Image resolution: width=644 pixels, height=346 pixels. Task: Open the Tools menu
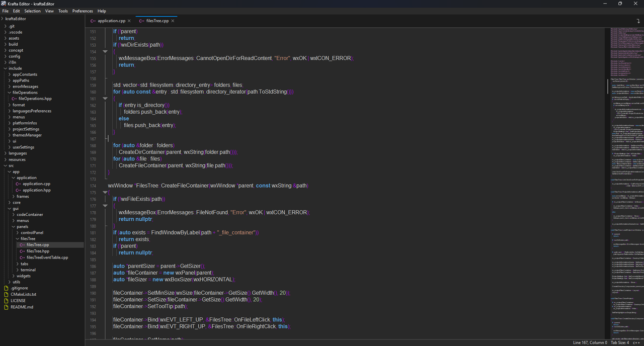[63, 11]
